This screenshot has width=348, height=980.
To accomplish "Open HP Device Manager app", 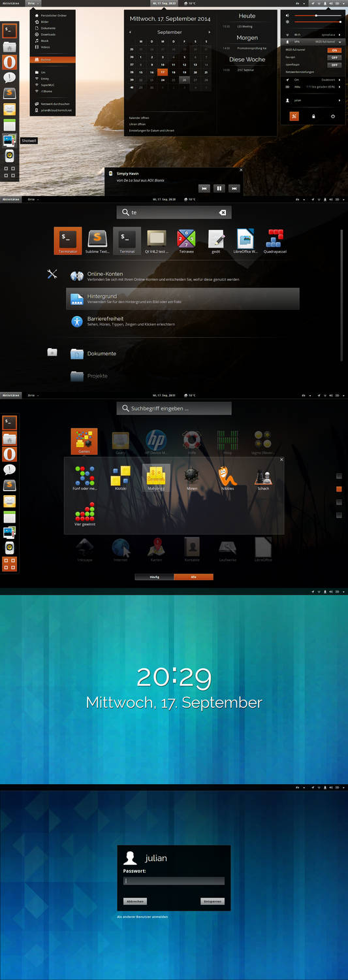I will click(x=156, y=441).
